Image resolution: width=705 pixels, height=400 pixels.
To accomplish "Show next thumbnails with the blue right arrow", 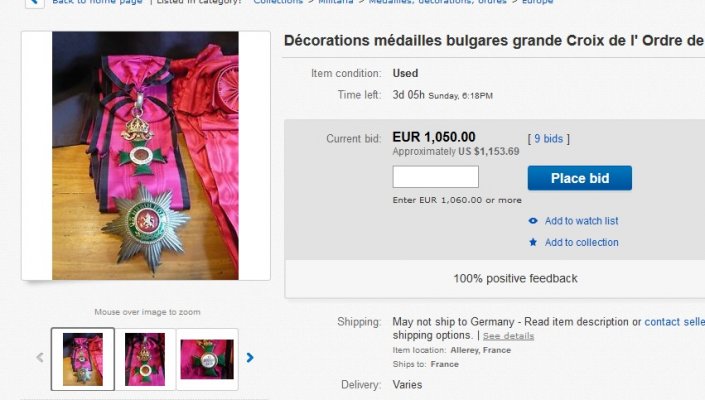I will [x=250, y=358].
